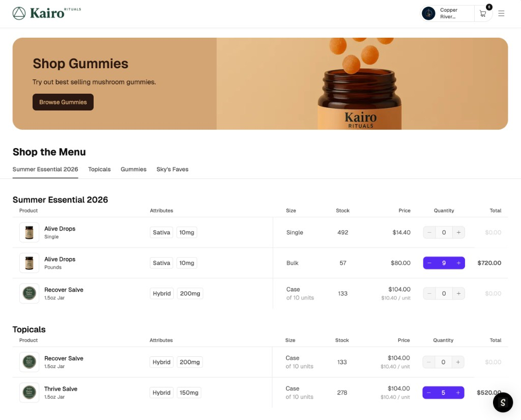Increase quantity for Thrive Salve
This screenshot has width=521, height=420.
[458, 393]
